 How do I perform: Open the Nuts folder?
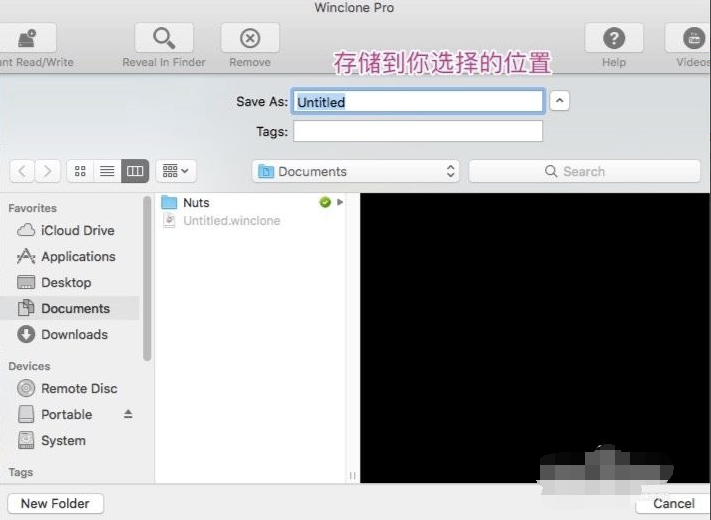pyautogui.click(x=252, y=203)
